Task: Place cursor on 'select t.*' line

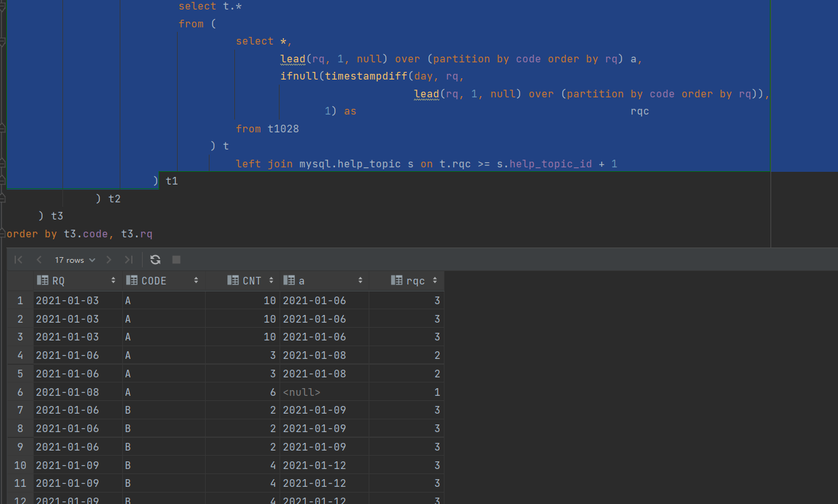Action: pos(210,6)
